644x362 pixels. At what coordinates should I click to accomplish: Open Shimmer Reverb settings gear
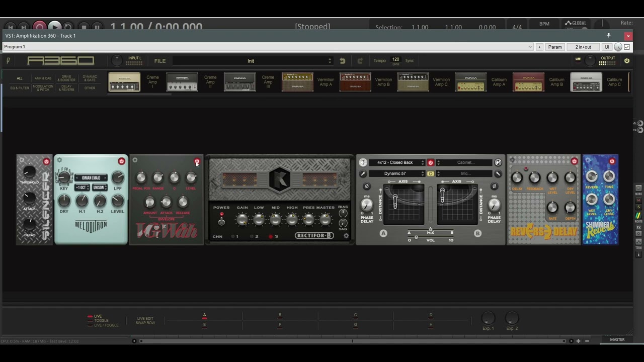[x=588, y=160]
